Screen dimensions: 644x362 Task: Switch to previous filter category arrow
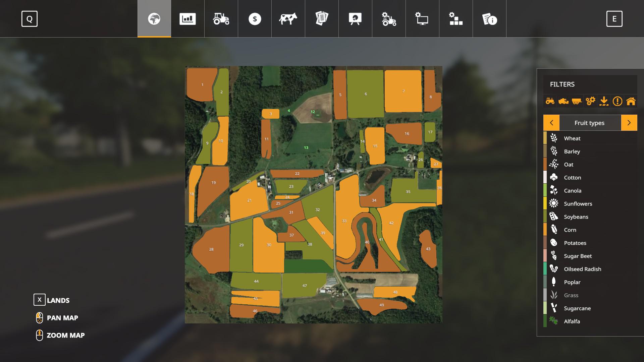point(551,123)
